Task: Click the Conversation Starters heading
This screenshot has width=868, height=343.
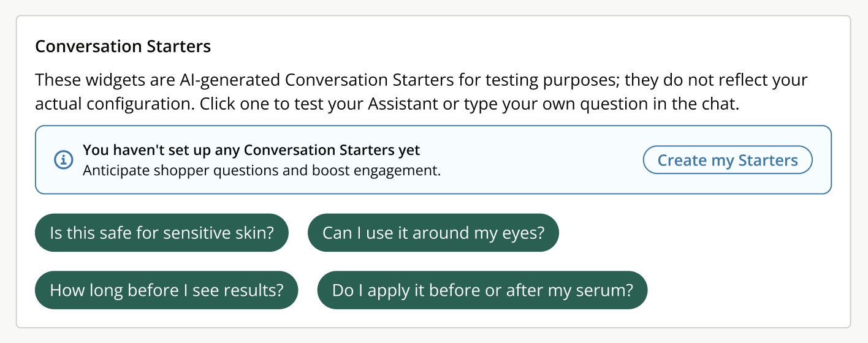Action: (x=123, y=47)
